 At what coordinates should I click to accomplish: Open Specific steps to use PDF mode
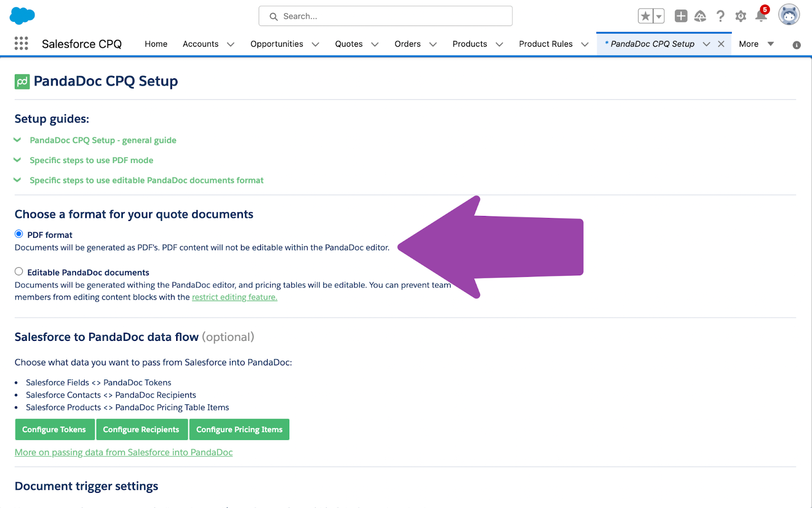[91, 161]
